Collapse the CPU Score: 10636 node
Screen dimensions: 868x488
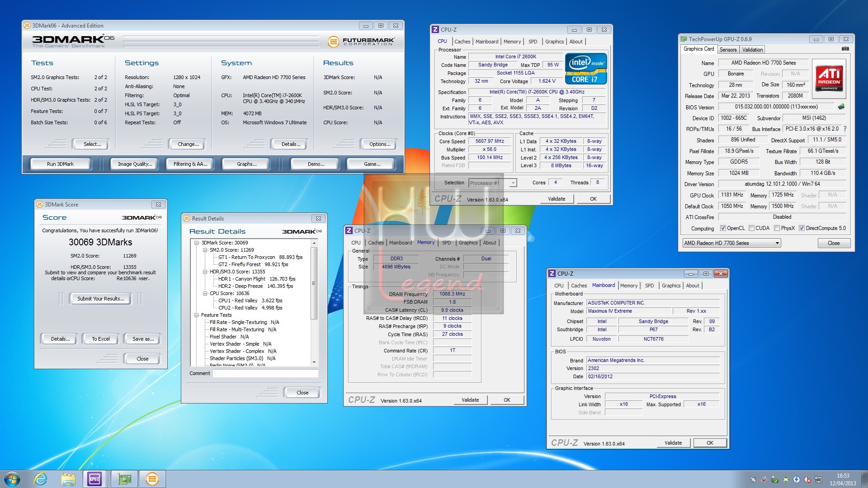pos(205,293)
